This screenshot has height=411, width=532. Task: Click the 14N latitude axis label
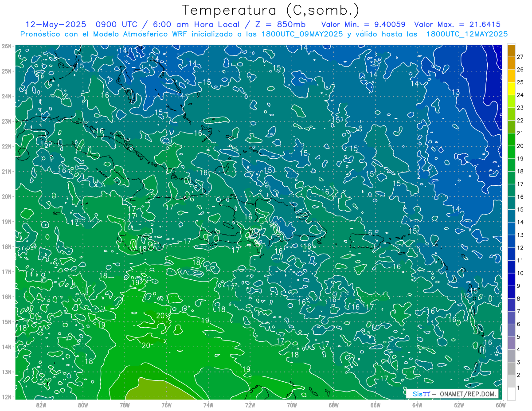(x=6, y=347)
